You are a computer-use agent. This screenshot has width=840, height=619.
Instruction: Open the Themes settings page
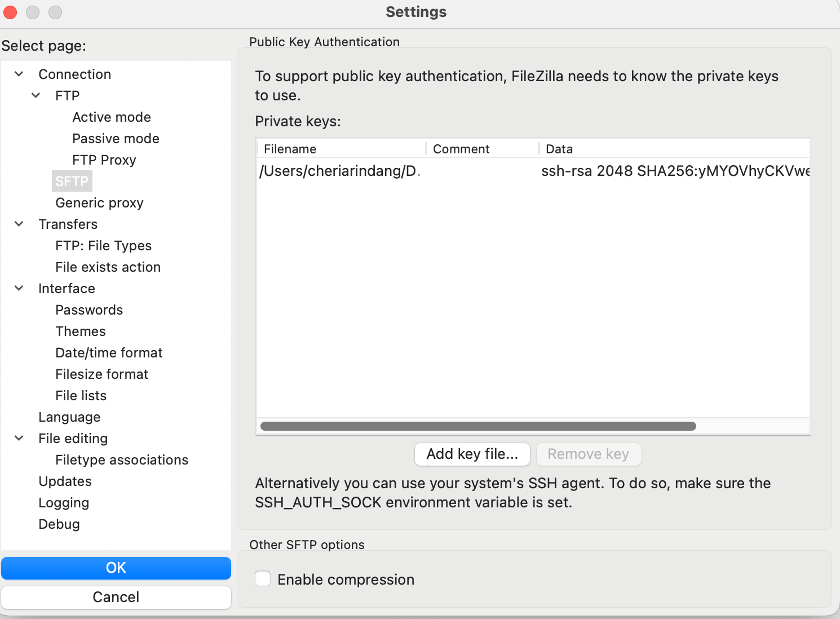point(81,331)
